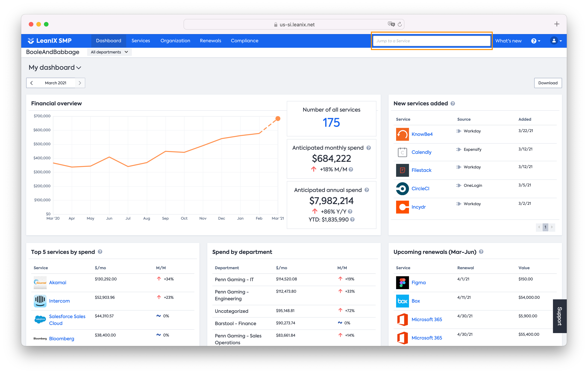The width and height of the screenshot is (588, 374).
Task: Click in the Jump to a Service field
Action: pos(432,41)
